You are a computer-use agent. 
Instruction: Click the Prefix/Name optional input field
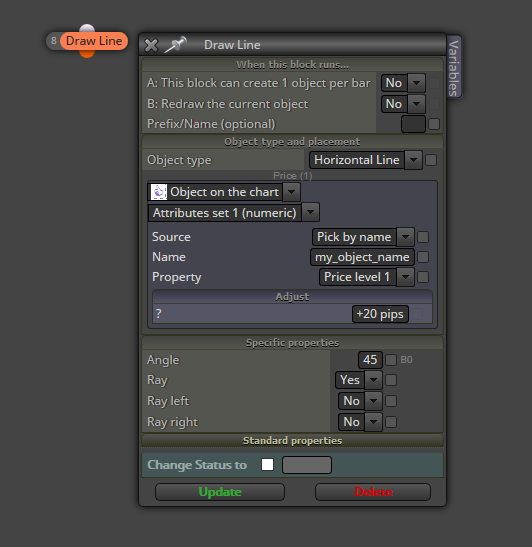(x=413, y=124)
